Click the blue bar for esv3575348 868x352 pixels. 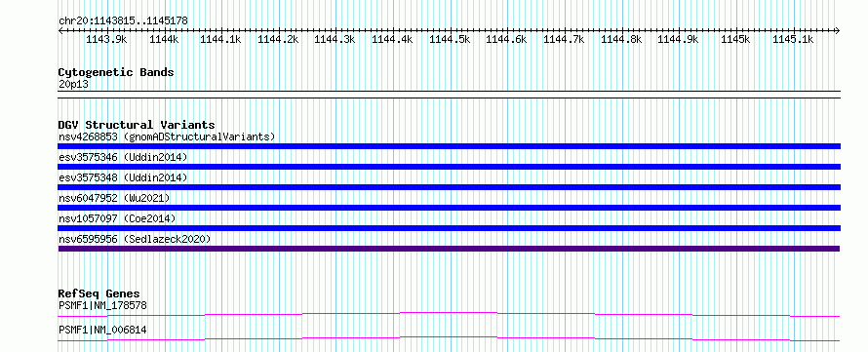click(449, 187)
